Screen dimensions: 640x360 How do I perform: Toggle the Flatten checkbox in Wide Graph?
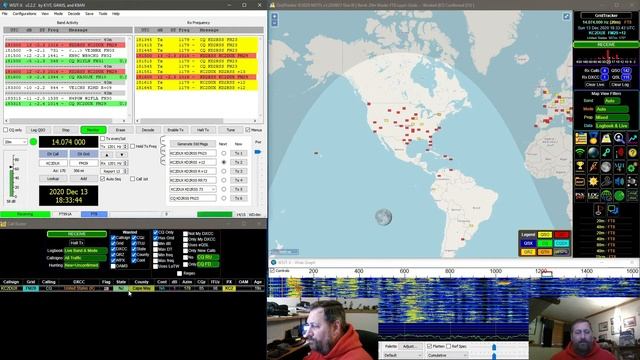[x=429, y=346]
